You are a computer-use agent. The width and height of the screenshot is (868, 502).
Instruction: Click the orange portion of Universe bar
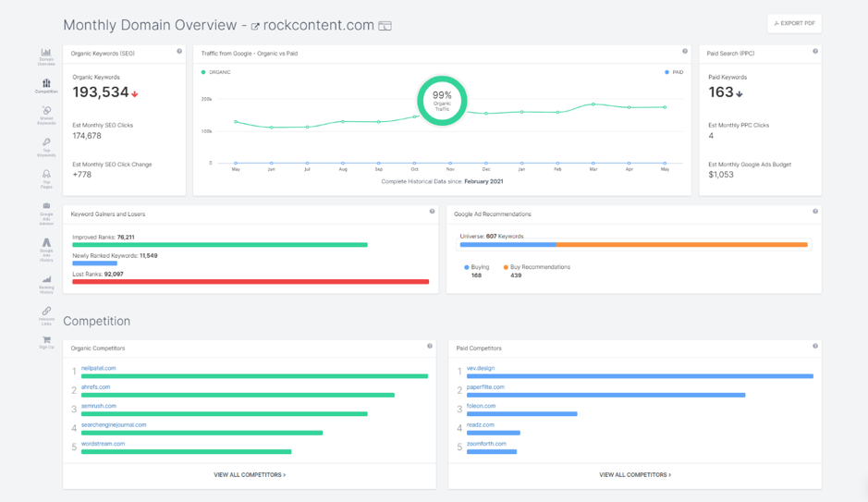pos(682,245)
